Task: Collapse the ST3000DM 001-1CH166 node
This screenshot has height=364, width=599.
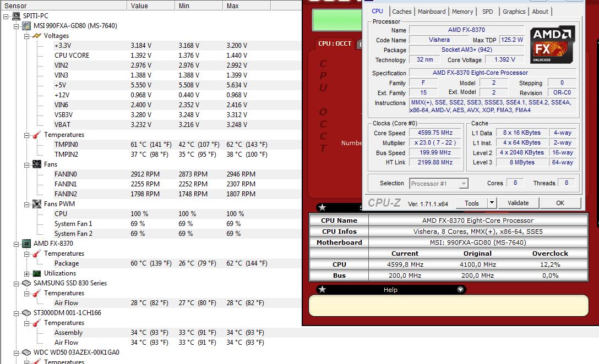Action: (x=16, y=313)
